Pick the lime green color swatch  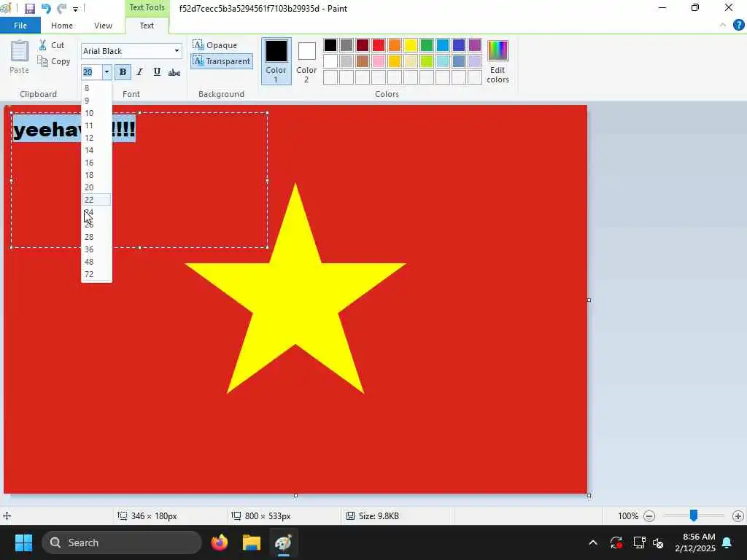click(x=427, y=61)
